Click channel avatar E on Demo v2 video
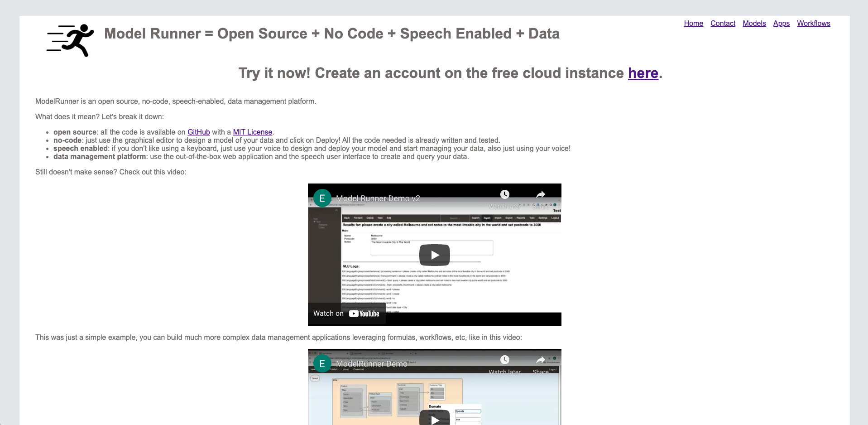Viewport: 868px width, 425px height. (322, 198)
